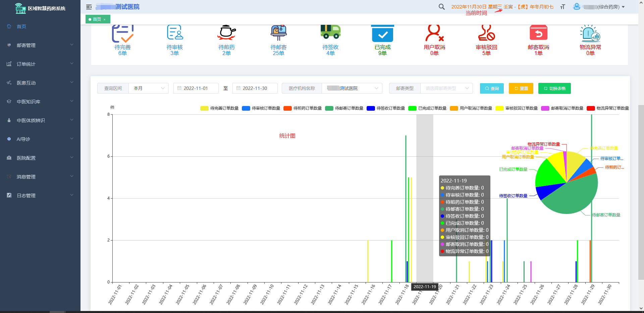Toggle 用户取消订单数量 legend series
This screenshot has width=644, height=313.
[x=471, y=108]
